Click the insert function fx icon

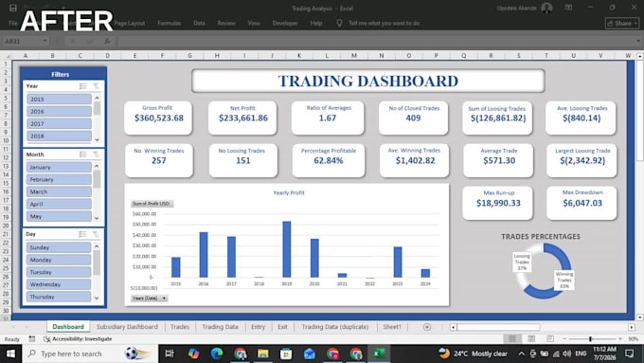(x=107, y=41)
